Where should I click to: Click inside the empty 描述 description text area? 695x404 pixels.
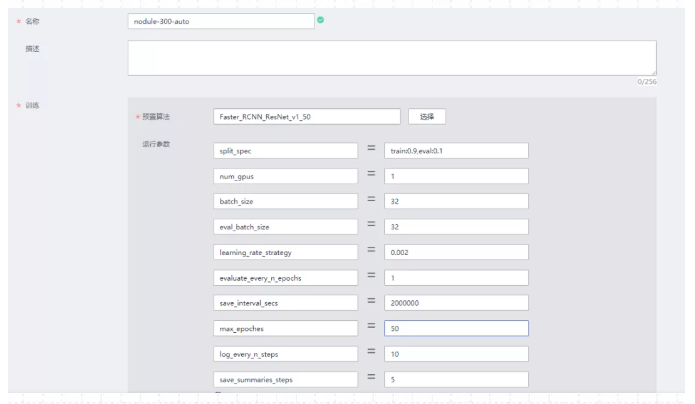tap(391, 57)
